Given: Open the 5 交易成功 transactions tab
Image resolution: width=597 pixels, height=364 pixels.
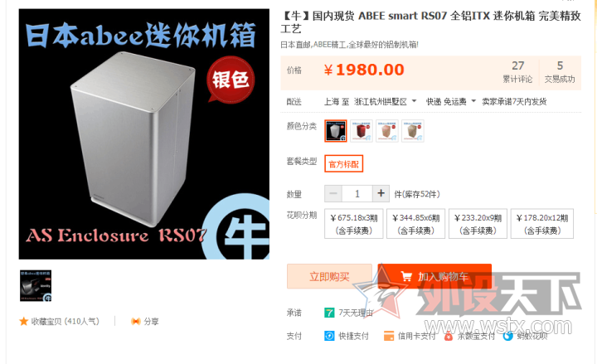Looking at the screenshot, I should coord(560,71).
